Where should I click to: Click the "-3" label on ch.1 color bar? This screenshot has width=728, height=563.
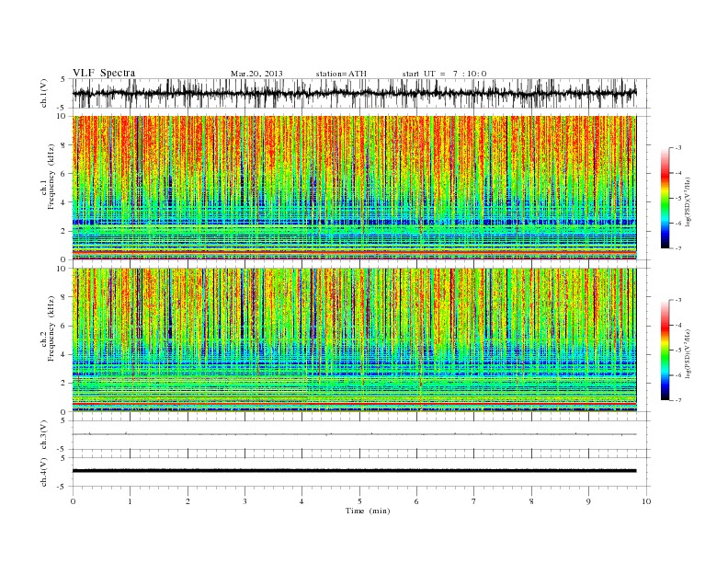point(678,148)
